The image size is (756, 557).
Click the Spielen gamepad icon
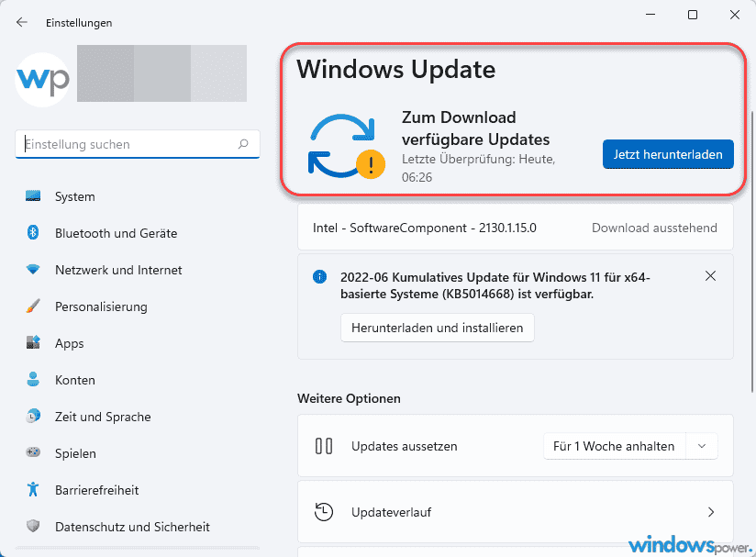(33, 452)
